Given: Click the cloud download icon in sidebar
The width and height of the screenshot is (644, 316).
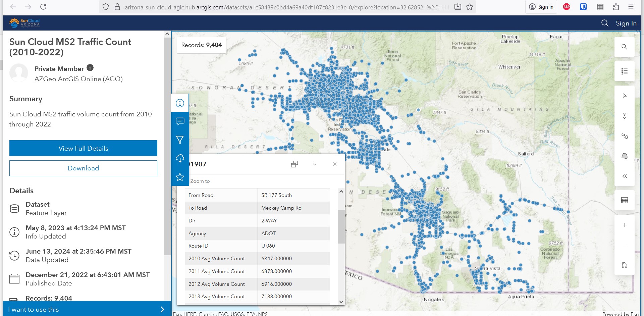Looking at the screenshot, I should pyautogui.click(x=180, y=158).
